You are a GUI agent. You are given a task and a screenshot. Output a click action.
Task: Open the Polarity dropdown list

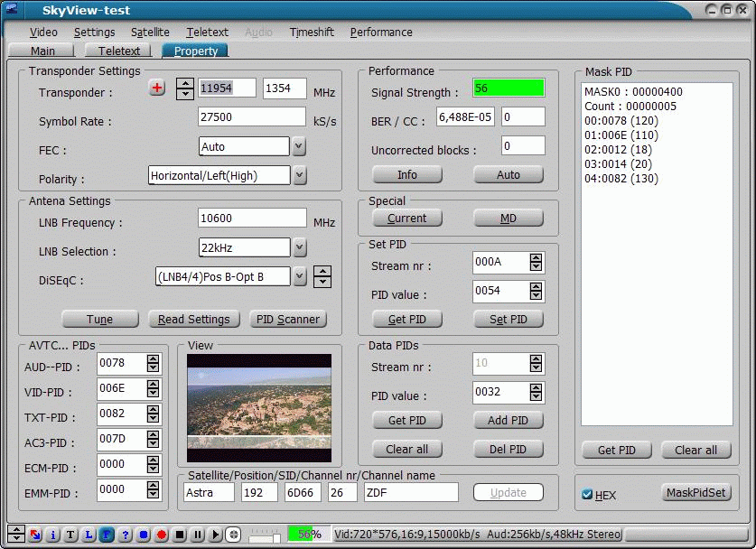pos(300,175)
